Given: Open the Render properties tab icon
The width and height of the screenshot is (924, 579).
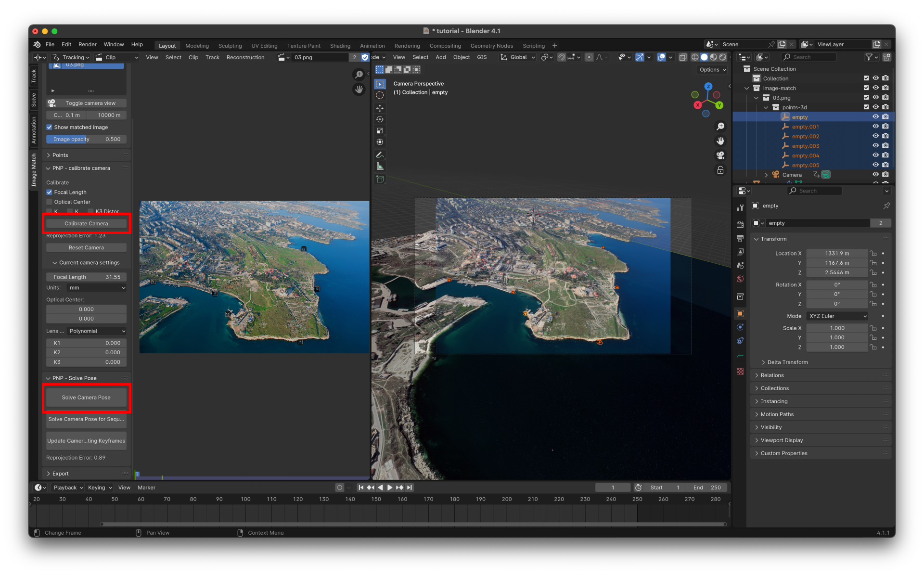Looking at the screenshot, I should 740,225.
